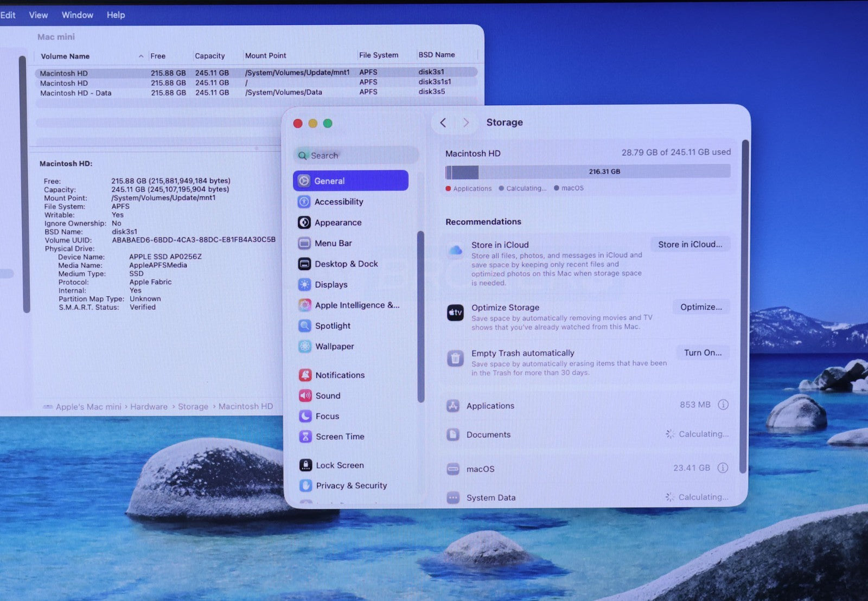Viewport: 868px width, 601px height.
Task: Click the Store in iCloud… button
Action: pos(690,245)
